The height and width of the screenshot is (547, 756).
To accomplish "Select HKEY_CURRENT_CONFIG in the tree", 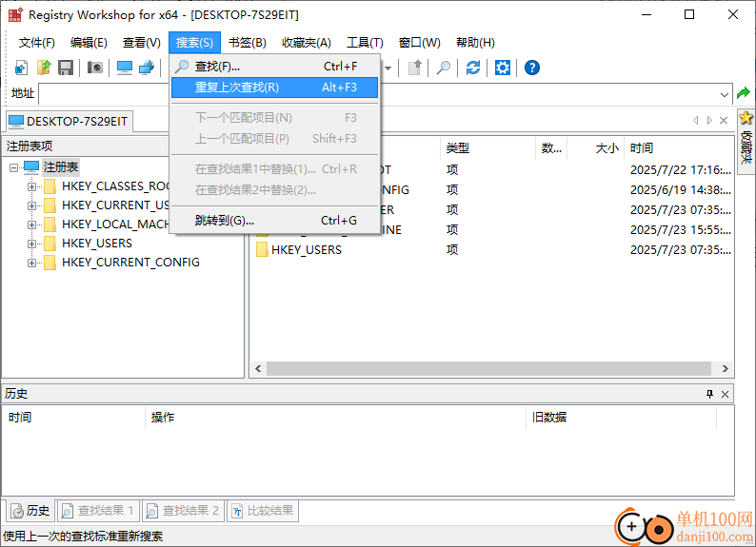I will [130, 263].
